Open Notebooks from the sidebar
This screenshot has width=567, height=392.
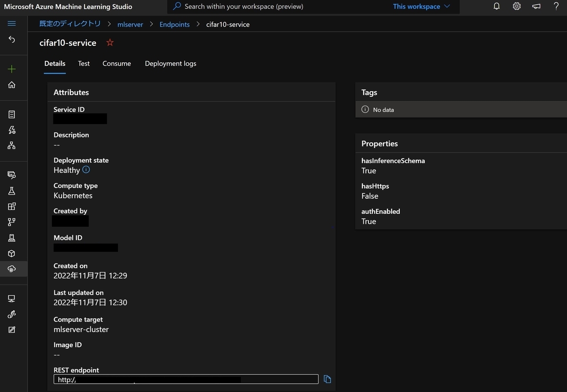click(x=12, y=114)
